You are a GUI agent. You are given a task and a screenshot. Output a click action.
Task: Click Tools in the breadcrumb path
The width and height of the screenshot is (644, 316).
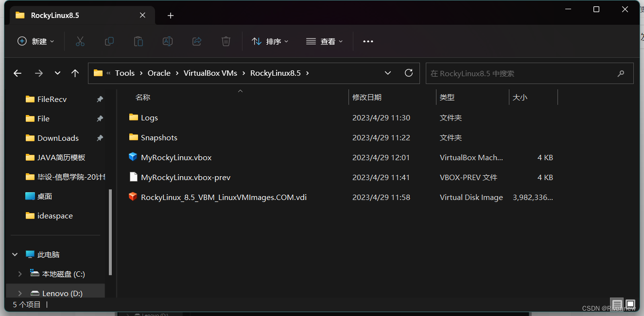coord(124,73)
